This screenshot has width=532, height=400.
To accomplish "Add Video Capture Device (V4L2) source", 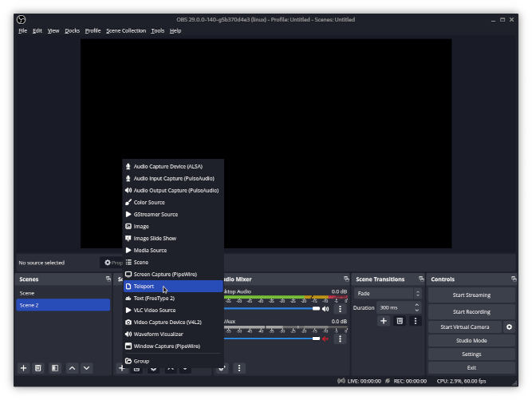I will (173, 323).
